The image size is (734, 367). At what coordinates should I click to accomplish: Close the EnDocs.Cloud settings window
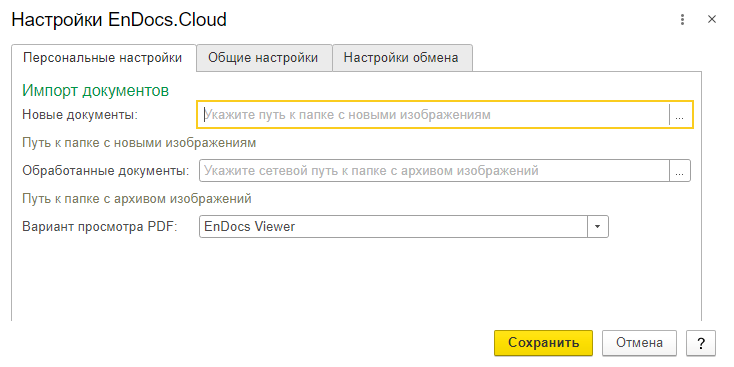(712, 20)
